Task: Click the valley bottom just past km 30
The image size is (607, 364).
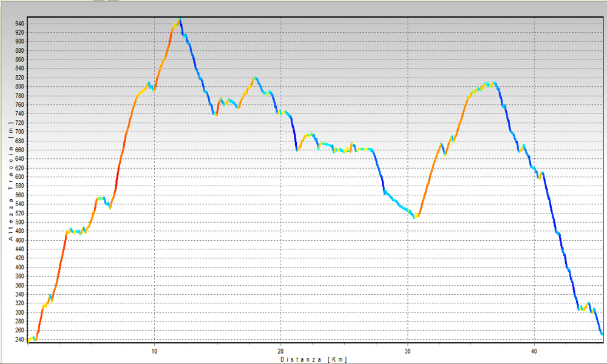Action: 416,216
